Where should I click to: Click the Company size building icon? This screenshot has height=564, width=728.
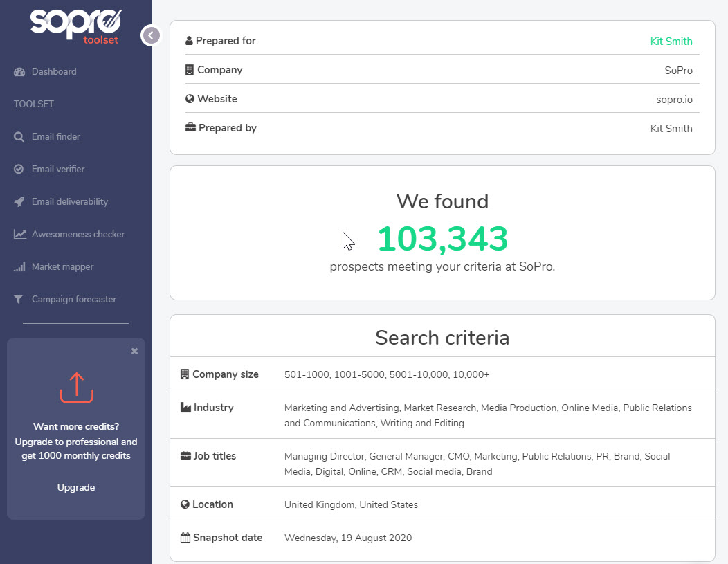(184, 374)
